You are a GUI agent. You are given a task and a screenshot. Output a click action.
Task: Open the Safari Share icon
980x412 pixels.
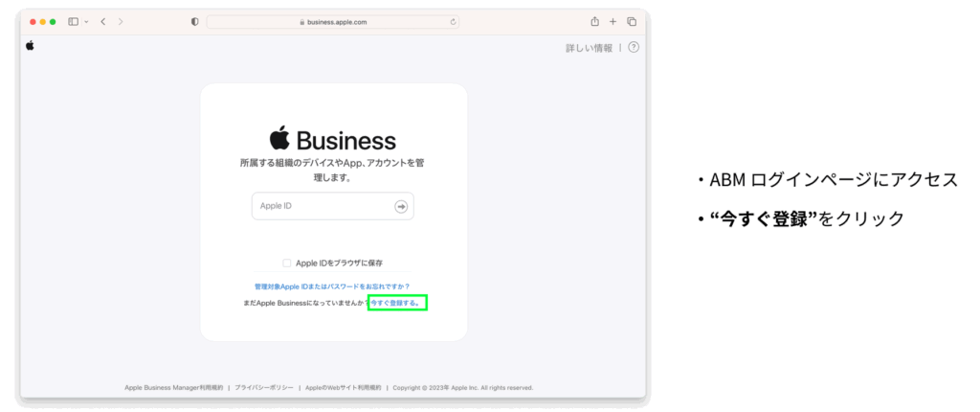click(594, 21)
